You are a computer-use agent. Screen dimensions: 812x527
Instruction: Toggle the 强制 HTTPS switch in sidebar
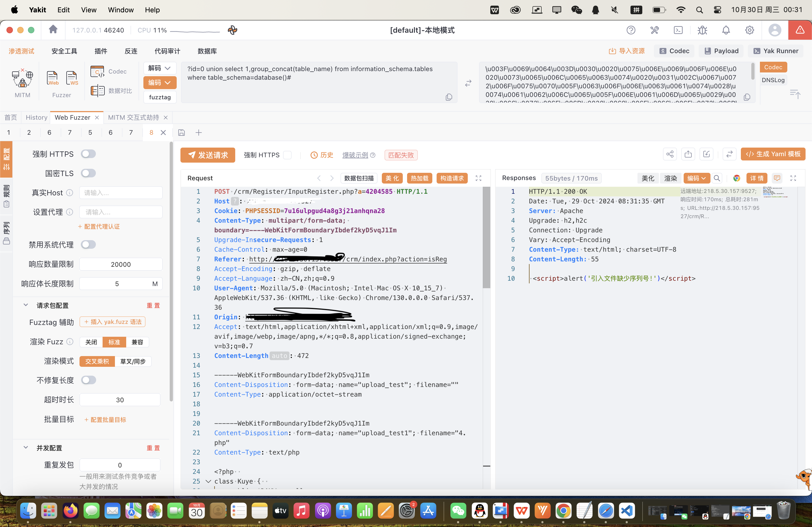[x=88, y=154]
